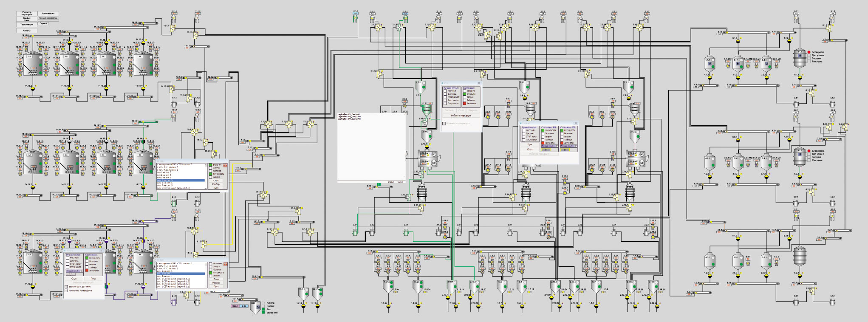Screen dimensions: 868x322
Task: Open the M1 current dropdown in motor dialog
Action: [550, 146]
